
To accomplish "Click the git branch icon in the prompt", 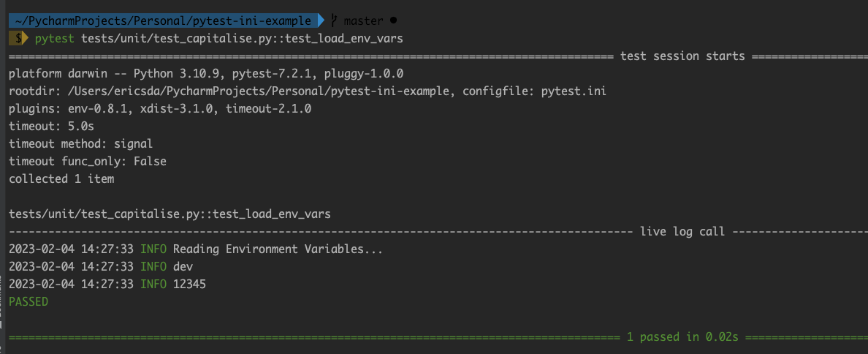I will pyautogui.click(x=334, y=20).
